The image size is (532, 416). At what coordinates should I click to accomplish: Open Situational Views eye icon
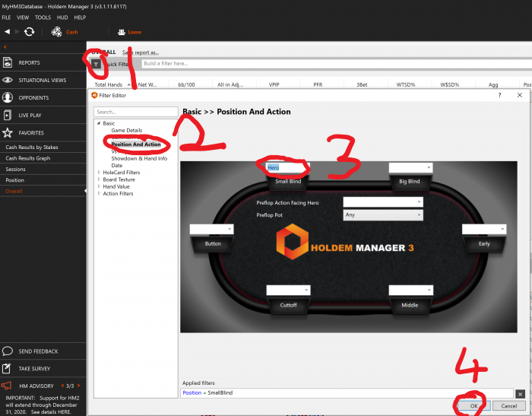point(8,80)
